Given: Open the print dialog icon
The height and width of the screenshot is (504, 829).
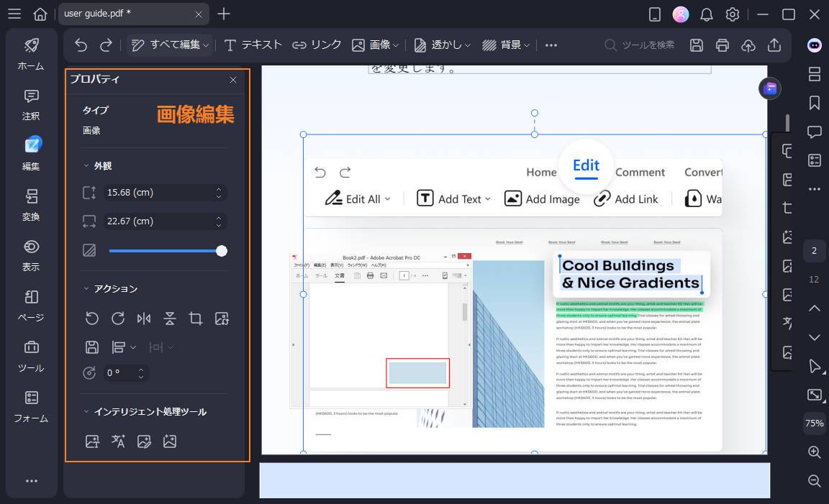Looking at the screenshot, I should coord(722,45).
